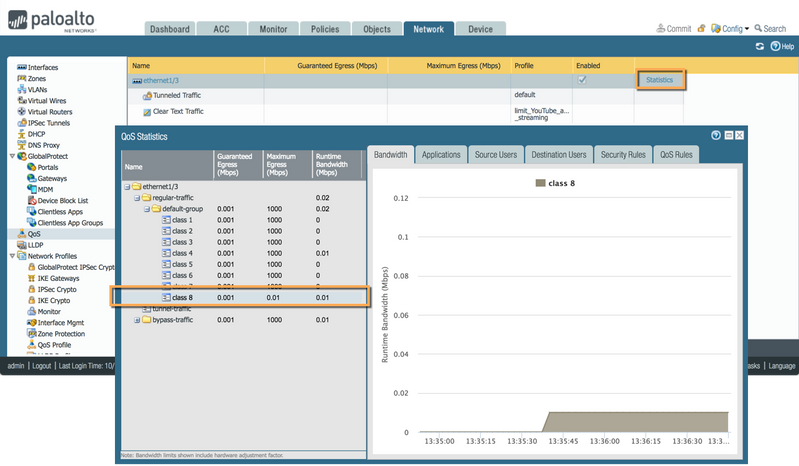Expand the bypass-traffic folder
The image size is (799, 466).
(x=138, y=320)
